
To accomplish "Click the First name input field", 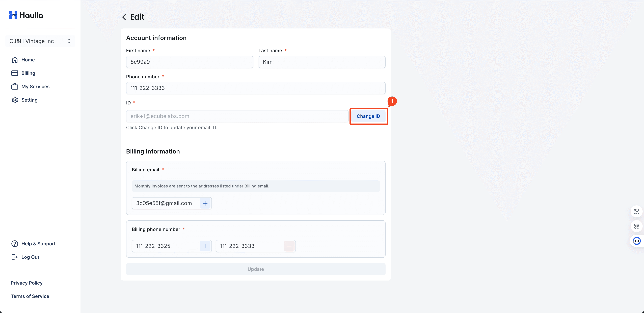I will point(189,62).
